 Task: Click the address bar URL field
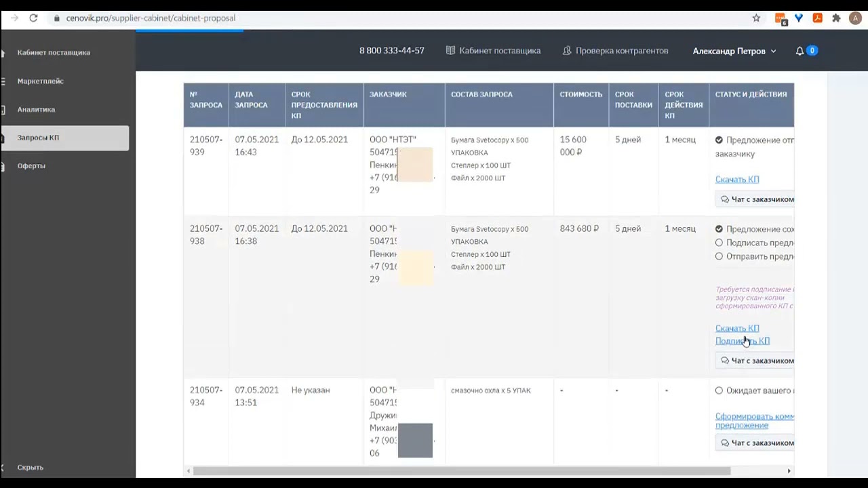[x=400, y=18]
